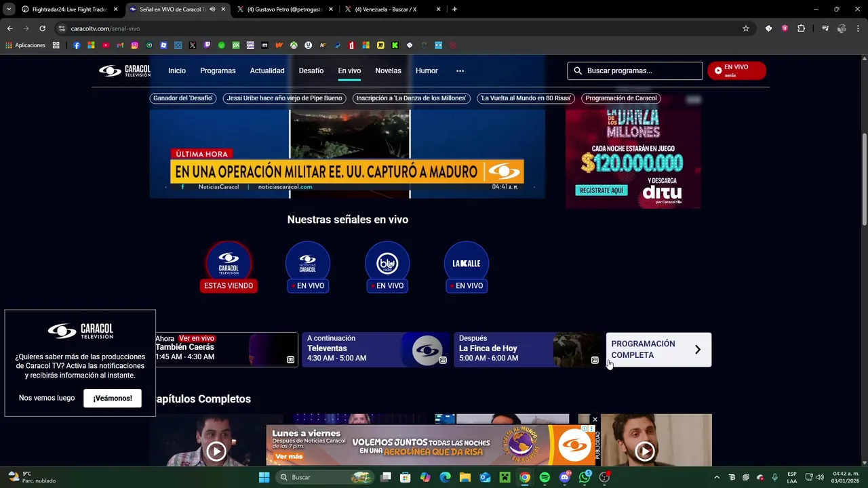Open the tab search dropdown arrow
Viewport: 868px width, 488px height.
[x=9, y=9]
